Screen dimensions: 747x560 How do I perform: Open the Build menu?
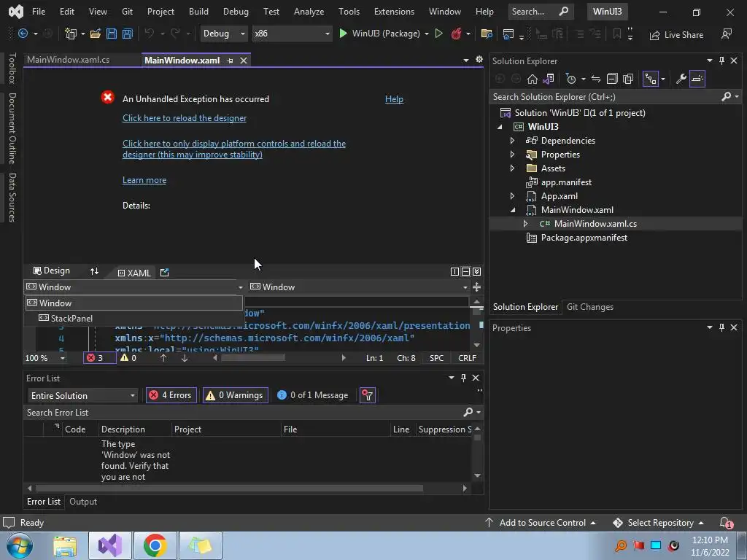198,12
